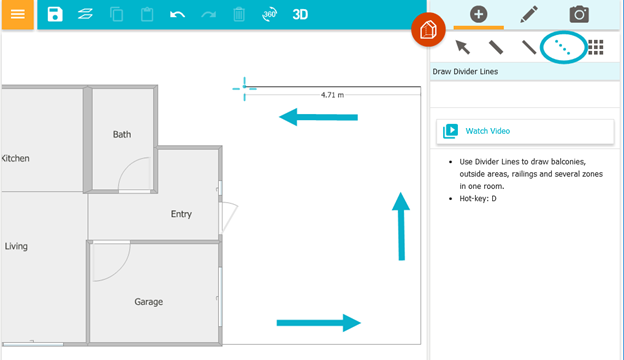Save the floor plan project
The image size is (624, 360).
tap(55, 14)
